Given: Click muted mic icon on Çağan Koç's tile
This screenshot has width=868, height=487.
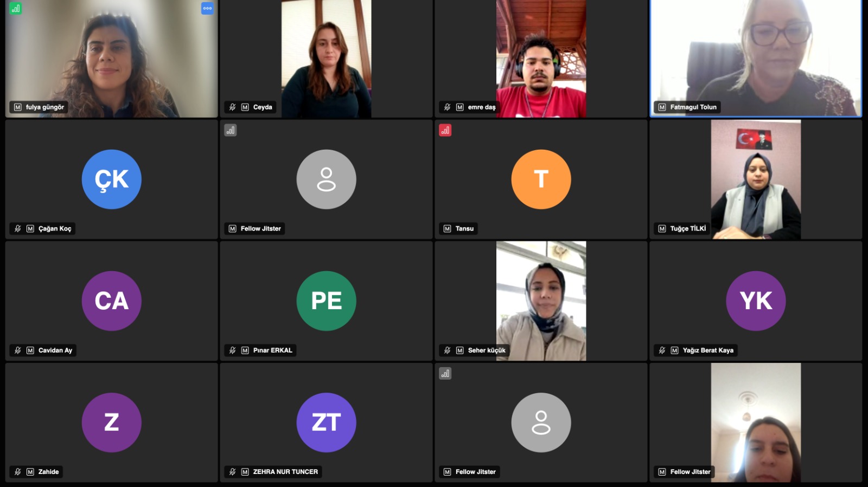Looking at the screenshot, I should [x=18, y=229].
